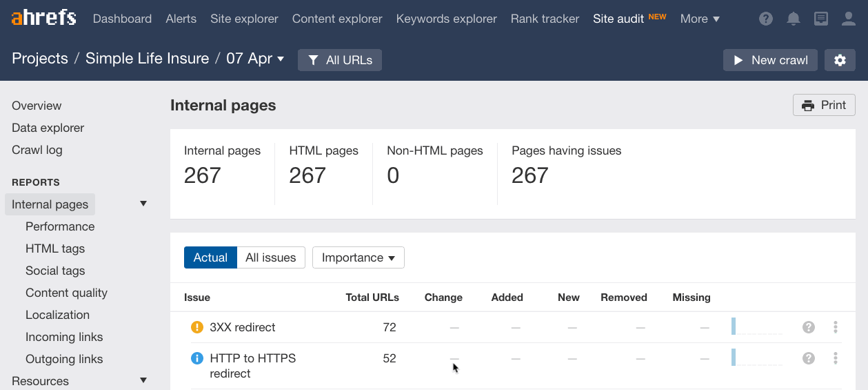Open project settings gear
This screenshot has width=868, height=390.
point(840,60)
